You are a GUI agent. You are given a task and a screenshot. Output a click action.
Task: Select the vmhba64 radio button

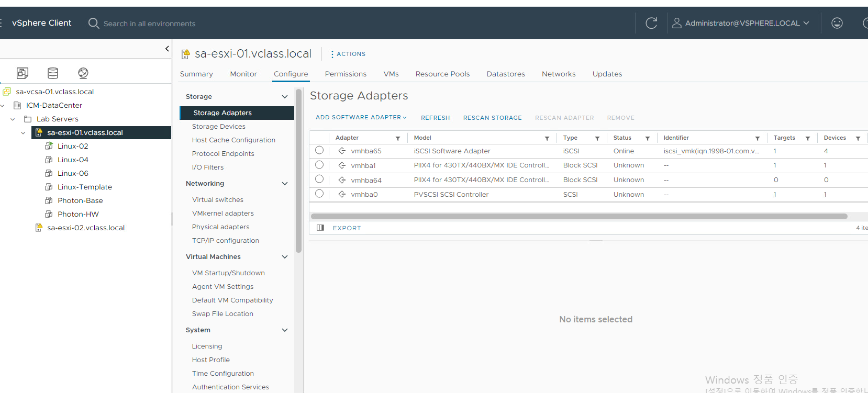tap(319, 179)
